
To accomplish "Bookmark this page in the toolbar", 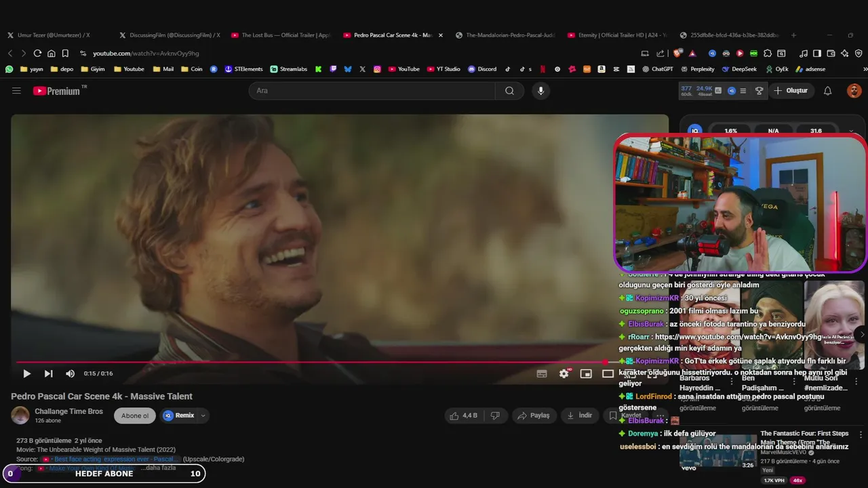I will click(x=65, y=53).
